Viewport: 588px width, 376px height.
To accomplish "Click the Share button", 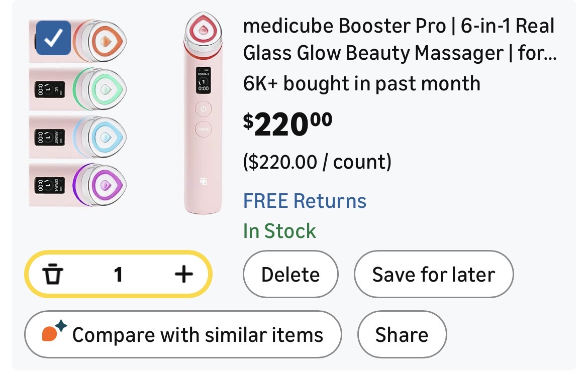I will tap(402, 335).
